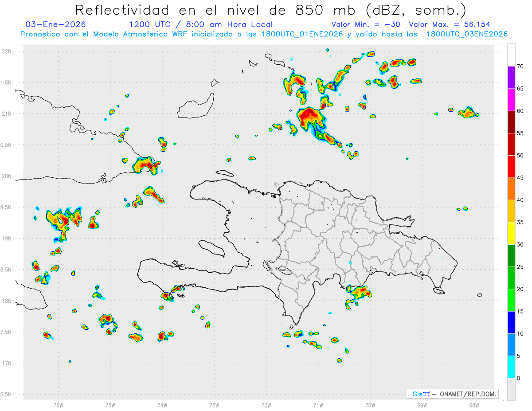Screen dimensions: 532x411
Task: Select the '70W' longitude label
Action: coord(370,405)
